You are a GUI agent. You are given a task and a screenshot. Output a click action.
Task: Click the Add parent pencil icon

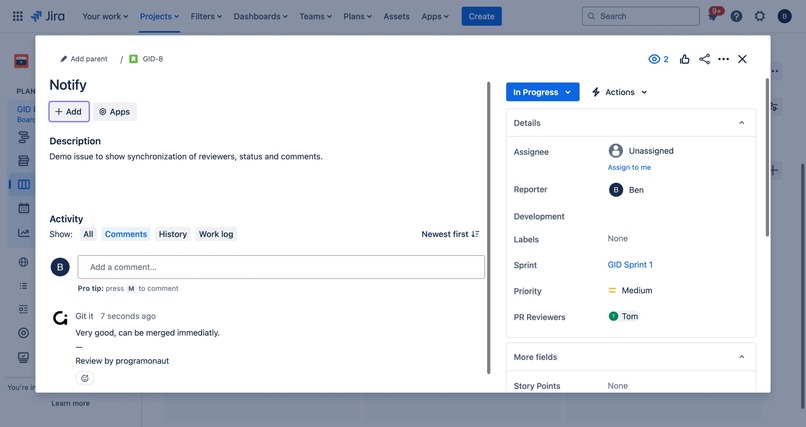click(64, 59)
